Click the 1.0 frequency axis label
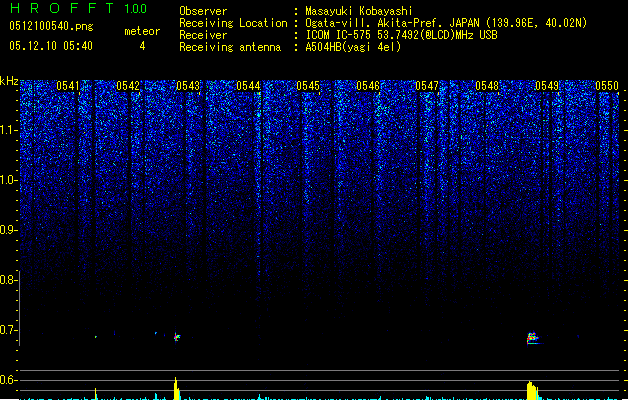 click(7, 180)
